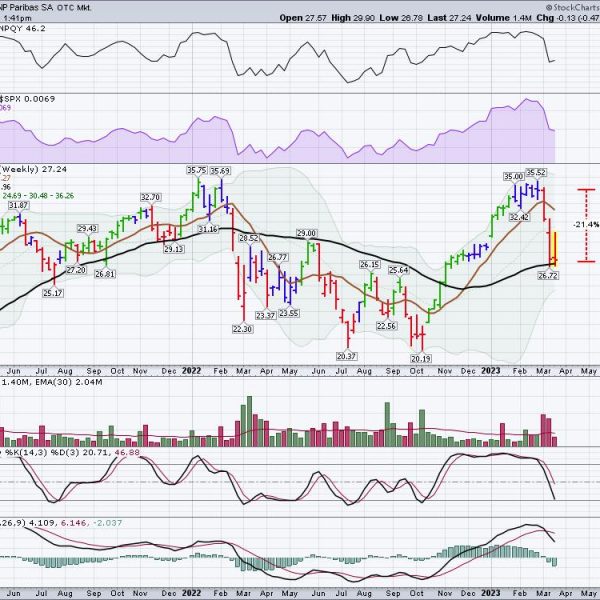The height and width of the screenshot is (600, 600).
Task: Click the 26.72 latest low label
Action: pos(548,275)
